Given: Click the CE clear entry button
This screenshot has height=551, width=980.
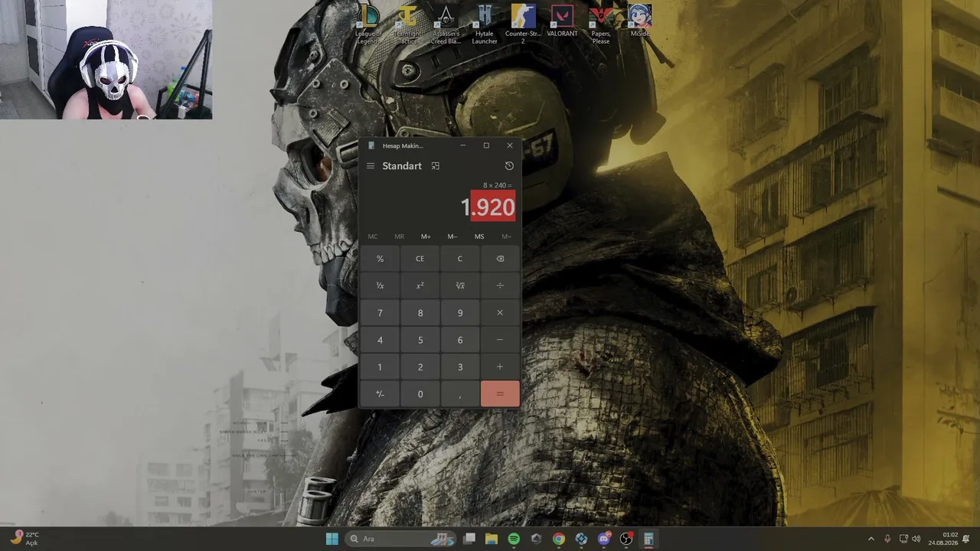Looking at the screenshot, I should [420, 259].
